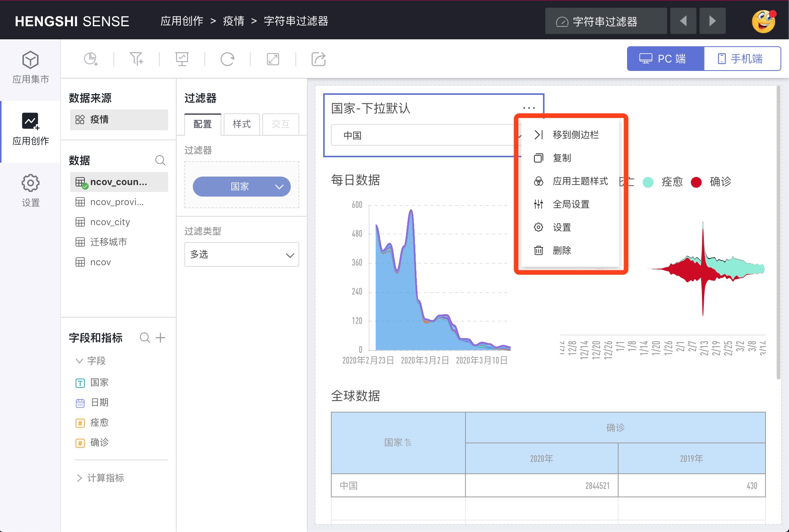Screen dimensions: 789x532
Task: Click the refresh toolbar icon
Action: pos(227,59)
